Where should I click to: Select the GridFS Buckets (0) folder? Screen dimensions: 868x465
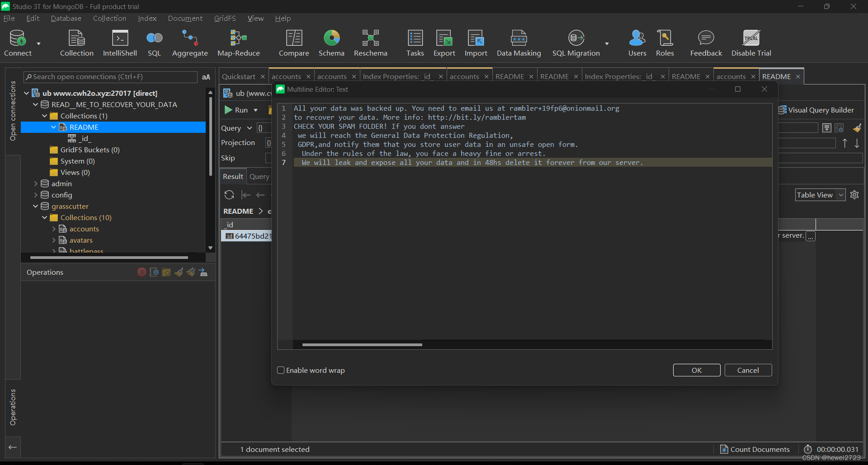(90, 150)
